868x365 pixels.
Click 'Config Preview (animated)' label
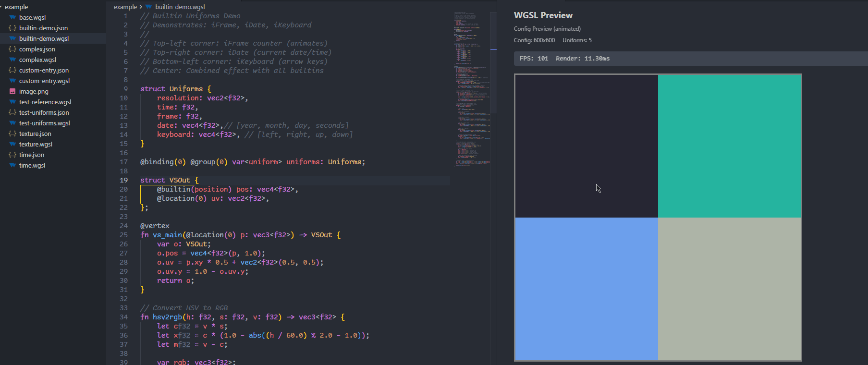coord(547,29)
